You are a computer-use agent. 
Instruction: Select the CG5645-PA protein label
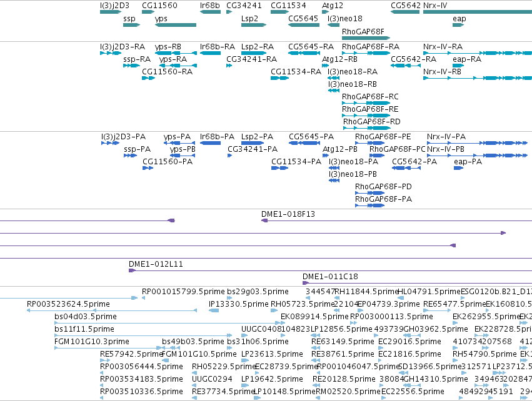tap(311, 137)
